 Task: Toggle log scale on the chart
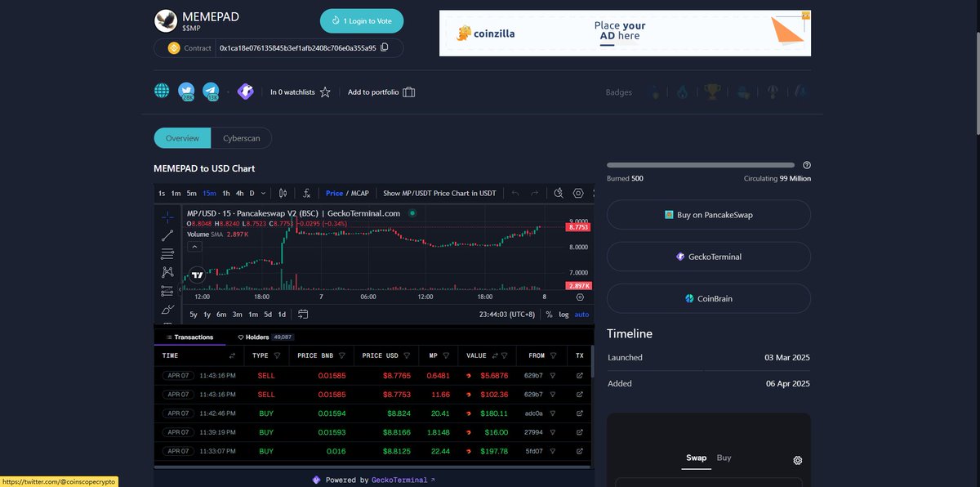pos(563,315)
